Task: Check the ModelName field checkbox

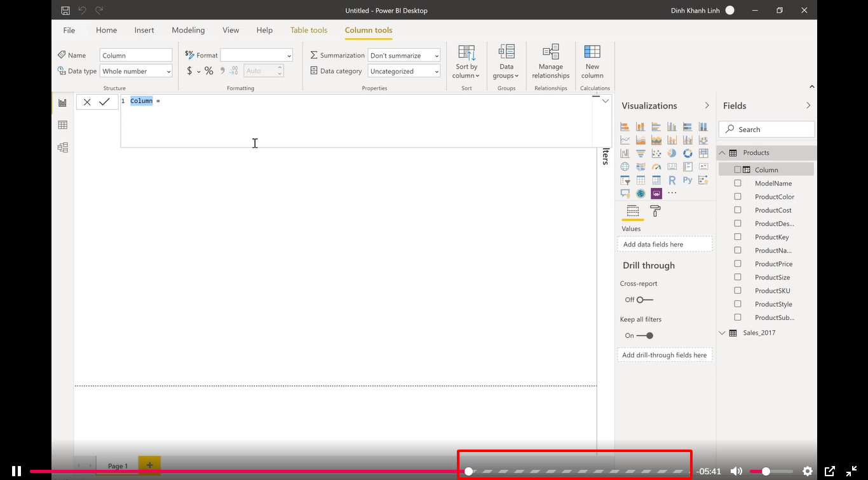Action: [738, 183]
